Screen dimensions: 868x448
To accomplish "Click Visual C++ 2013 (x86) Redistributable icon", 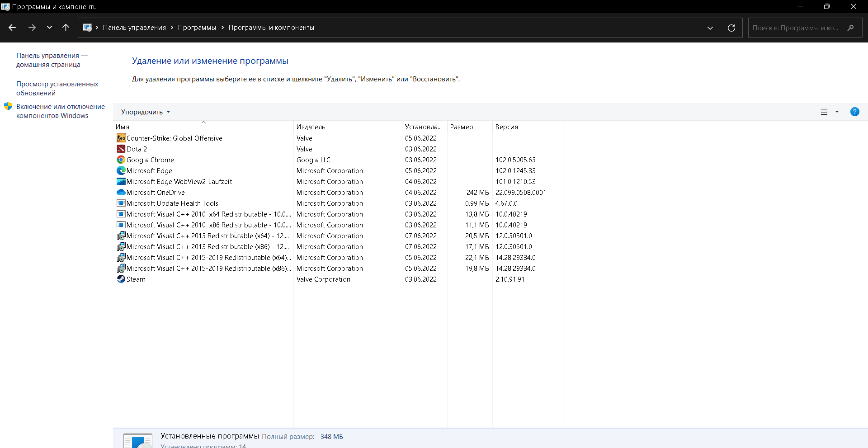I will (121, 246).
